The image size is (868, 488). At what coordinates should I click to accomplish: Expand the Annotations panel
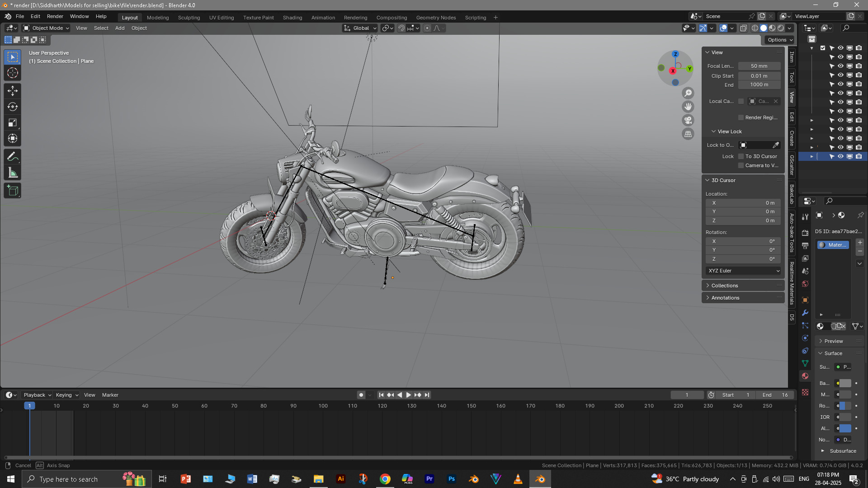tap(743, 298)
